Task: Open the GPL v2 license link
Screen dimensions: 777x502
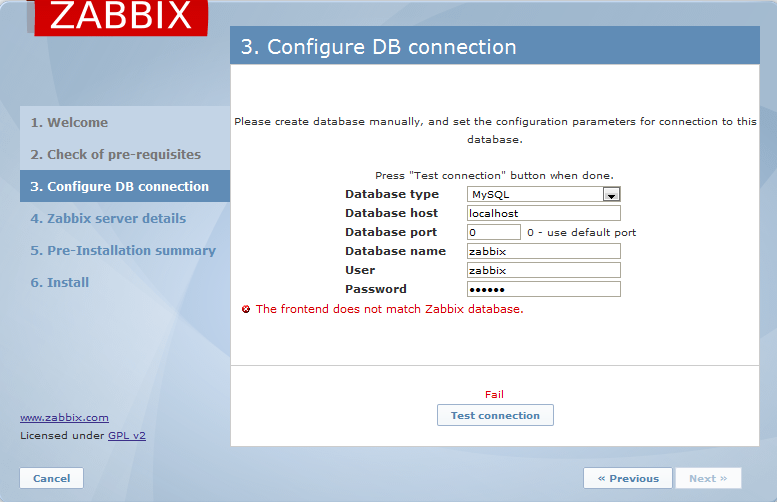Action: coord(127,436)
